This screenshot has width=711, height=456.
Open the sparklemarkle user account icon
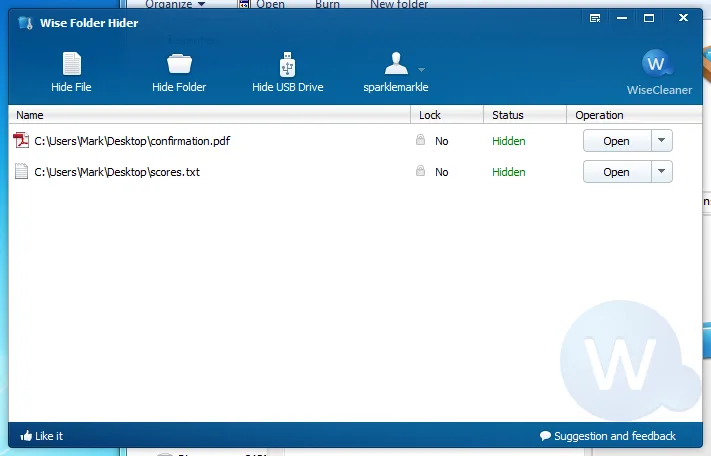tap(396, 63)
